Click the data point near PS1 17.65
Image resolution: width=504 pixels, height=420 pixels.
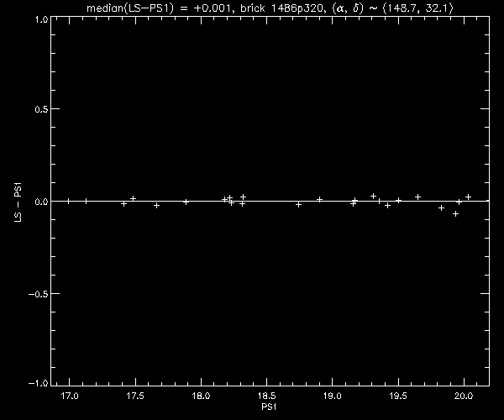tap(156, 205)
